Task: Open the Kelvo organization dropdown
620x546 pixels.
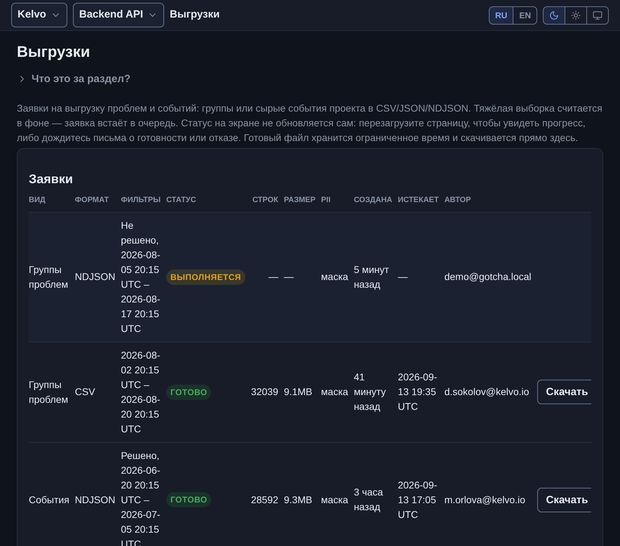Action: point(39,15)
